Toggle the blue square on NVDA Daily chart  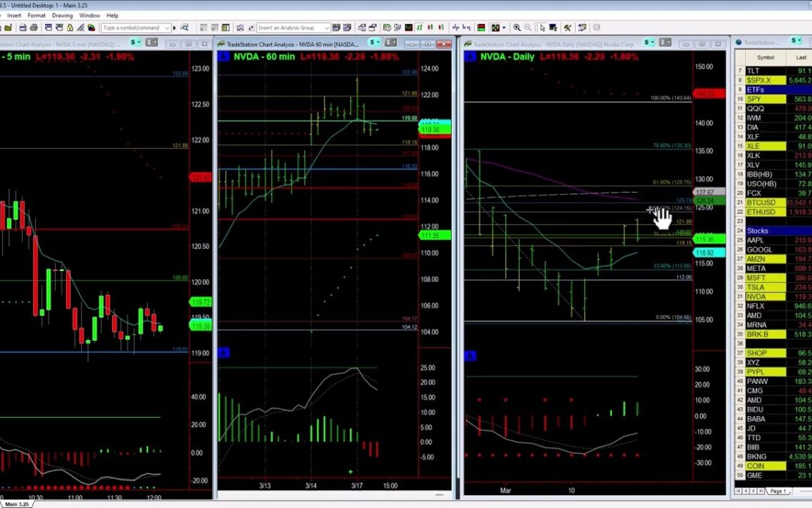point(471,56)
